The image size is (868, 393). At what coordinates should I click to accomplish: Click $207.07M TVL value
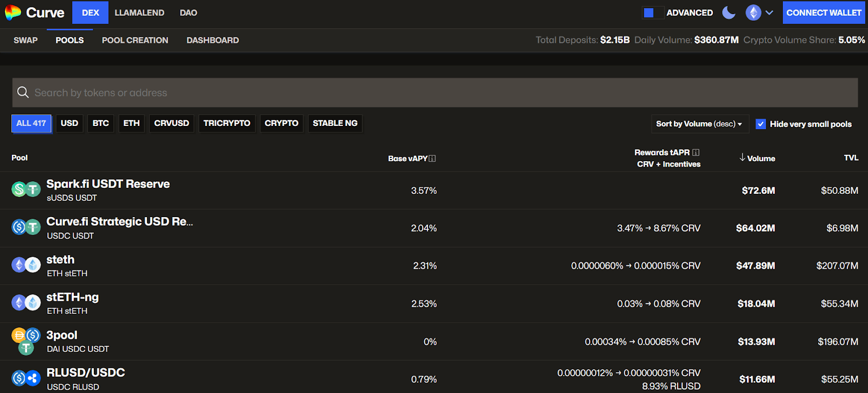pyautogui.click(x=838, y=266)
